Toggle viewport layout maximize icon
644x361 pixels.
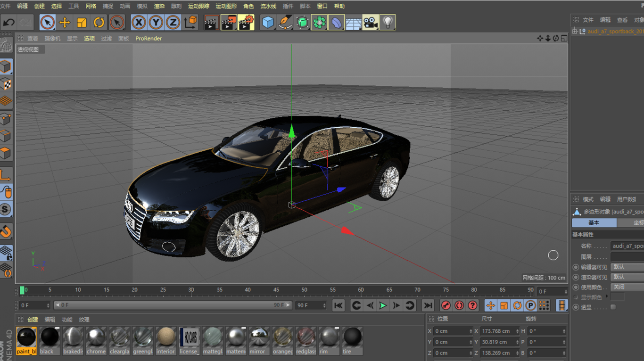click(x=564, y=38)
